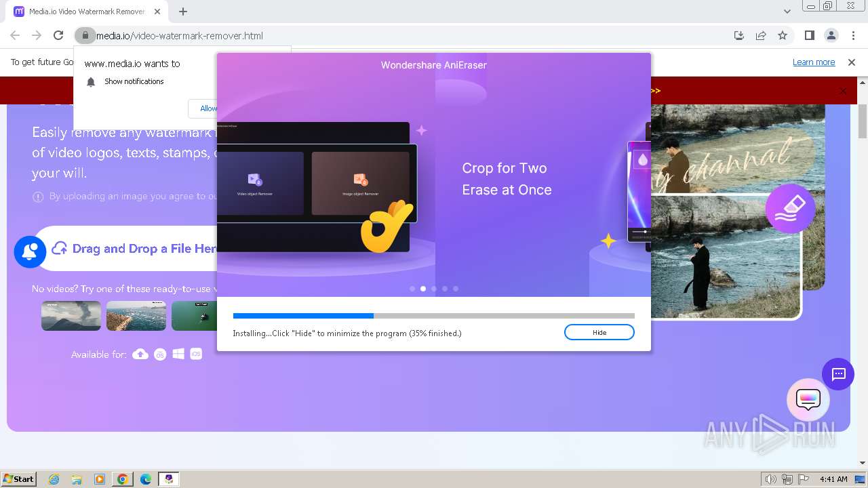Expand the tab search dropdown arrow

(787, 12)
